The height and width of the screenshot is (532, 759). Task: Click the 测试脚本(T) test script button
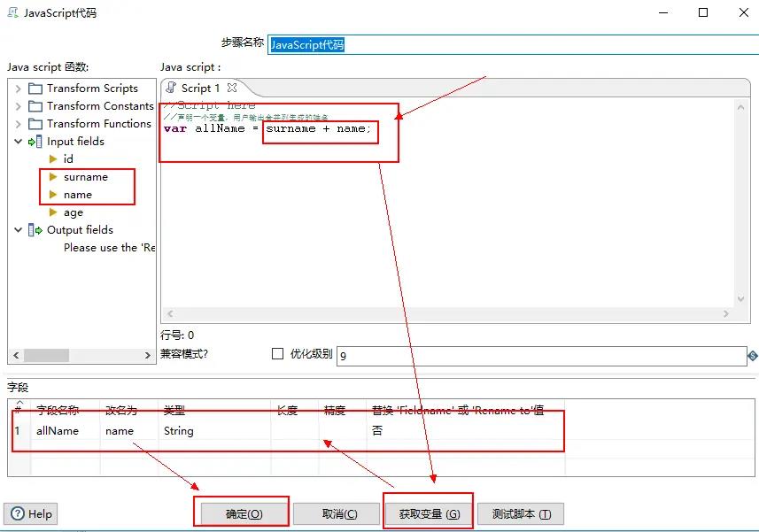click(x=521, y=513)
